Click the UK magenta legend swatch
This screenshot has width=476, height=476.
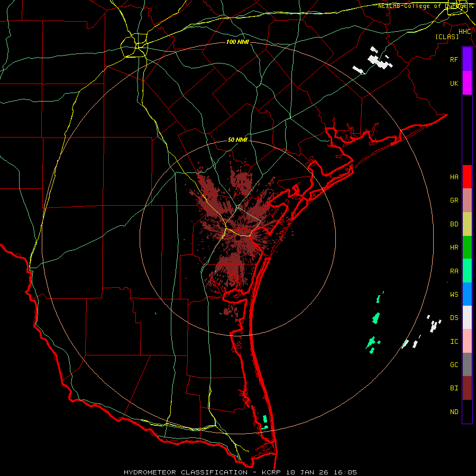(x=467, y=83)
